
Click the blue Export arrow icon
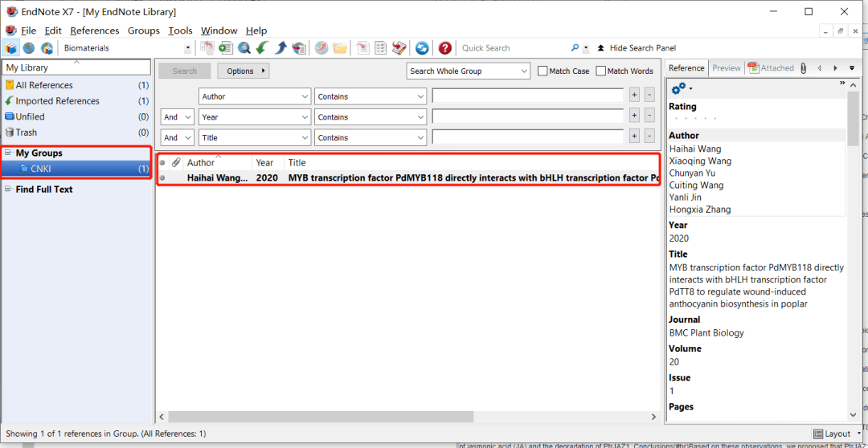point(280,48)
